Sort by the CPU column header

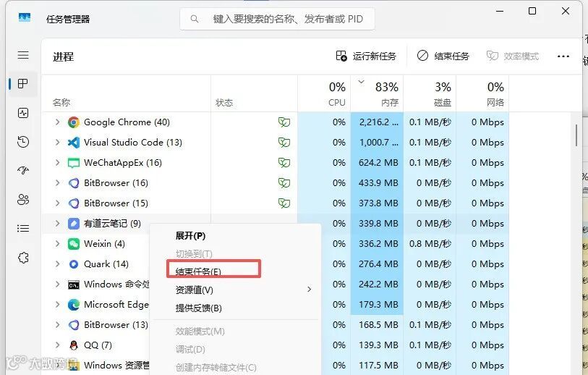point(337,103)
